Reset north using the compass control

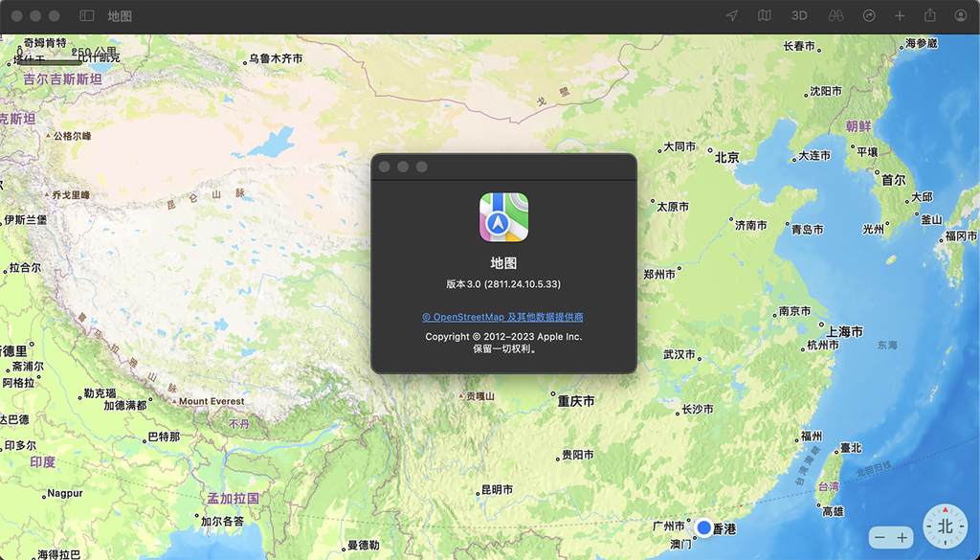pyautogui.click(x=945, y=525)
